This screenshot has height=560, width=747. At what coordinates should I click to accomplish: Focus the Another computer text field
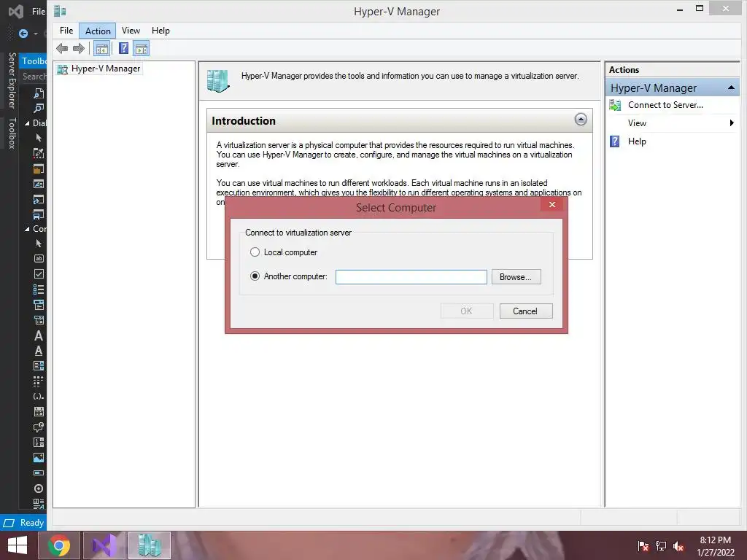411,277
